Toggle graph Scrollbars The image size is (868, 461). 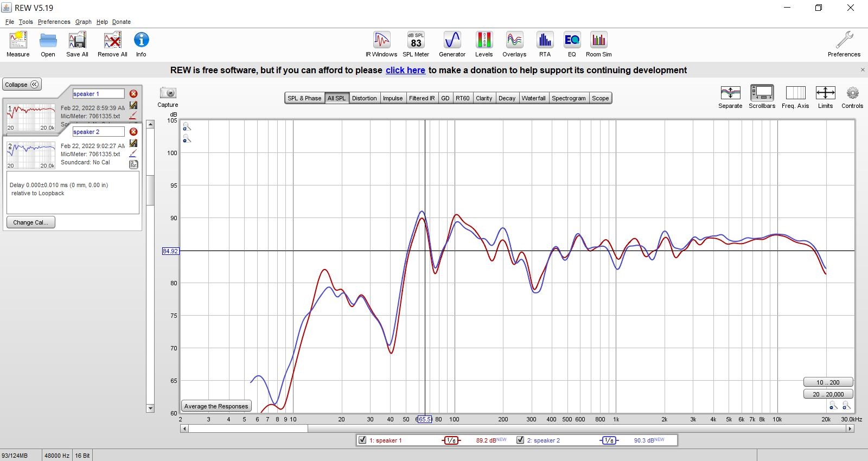coord(762,97)
